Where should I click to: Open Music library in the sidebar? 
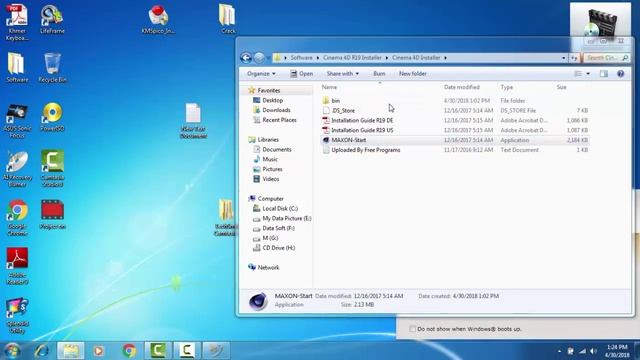coord(270,159)
